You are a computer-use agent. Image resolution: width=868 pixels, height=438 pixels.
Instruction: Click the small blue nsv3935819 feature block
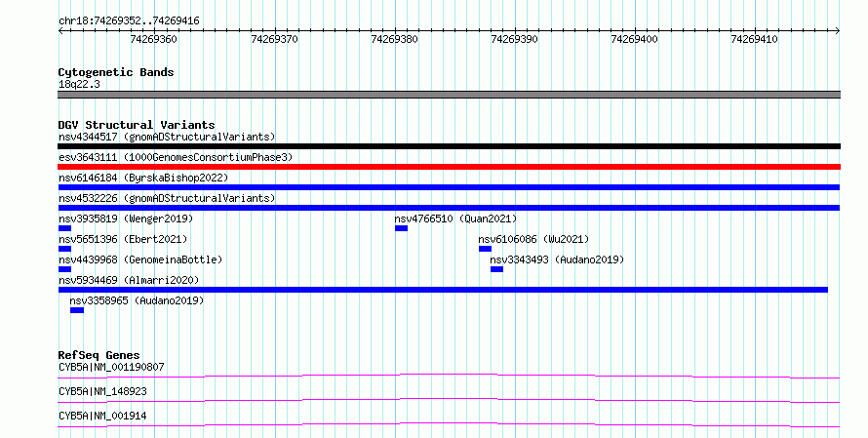pos(64,228)
